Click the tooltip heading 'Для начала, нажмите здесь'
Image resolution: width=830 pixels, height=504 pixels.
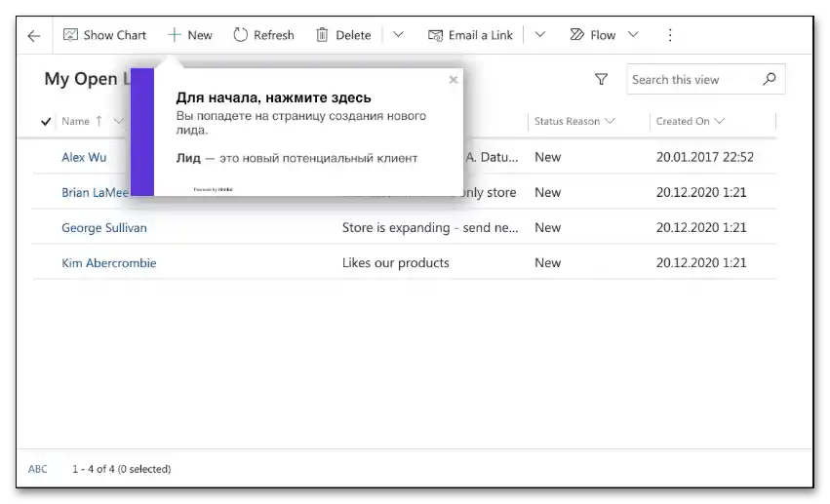point(274,97)
